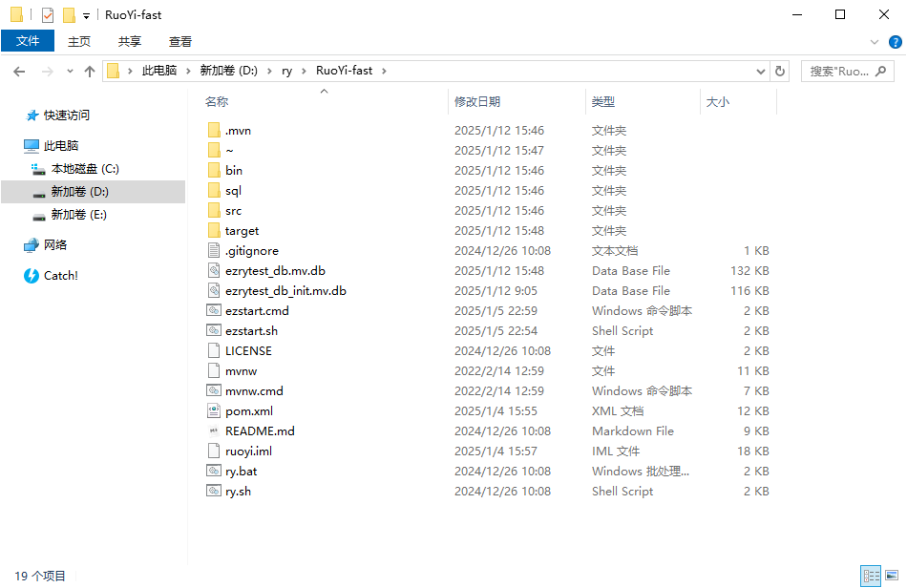Switch to the 查看 ribbon tab

coord(180,41)
